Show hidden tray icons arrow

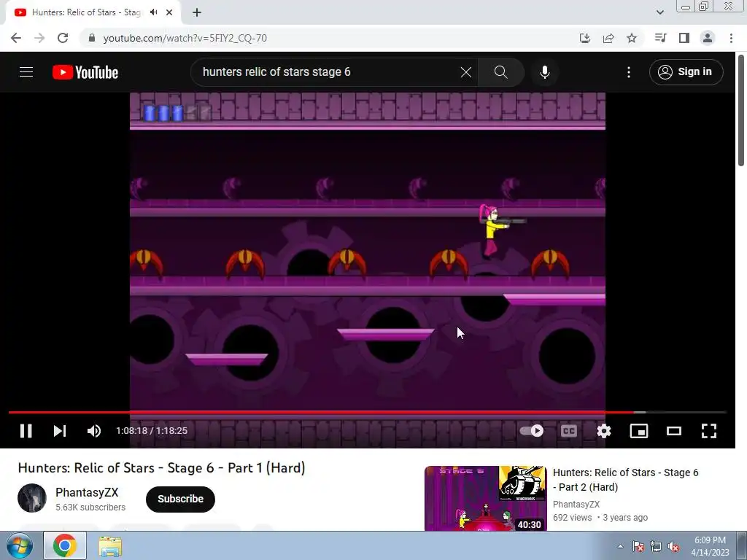[620, 546]
